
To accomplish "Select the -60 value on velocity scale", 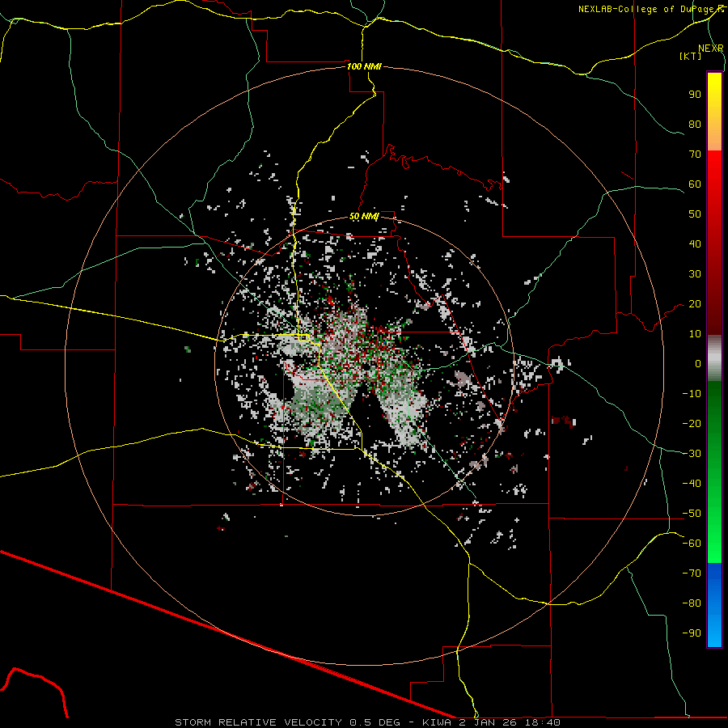I will [692, 544].
